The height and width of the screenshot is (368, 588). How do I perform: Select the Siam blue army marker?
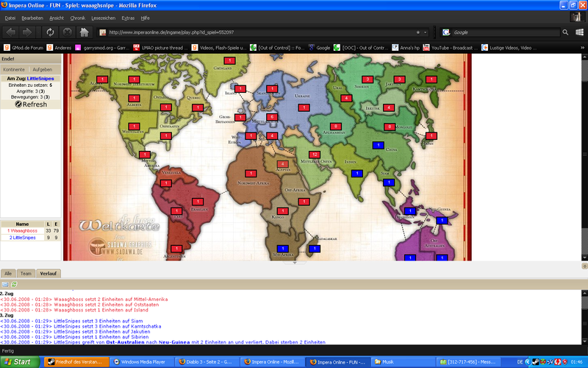(389, 183)
